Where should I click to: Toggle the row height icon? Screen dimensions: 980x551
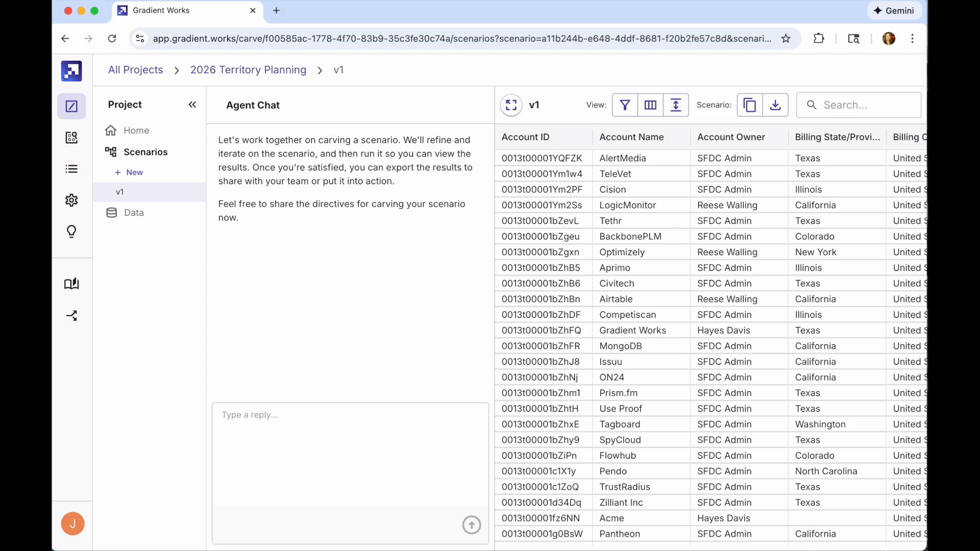point(676,105)
